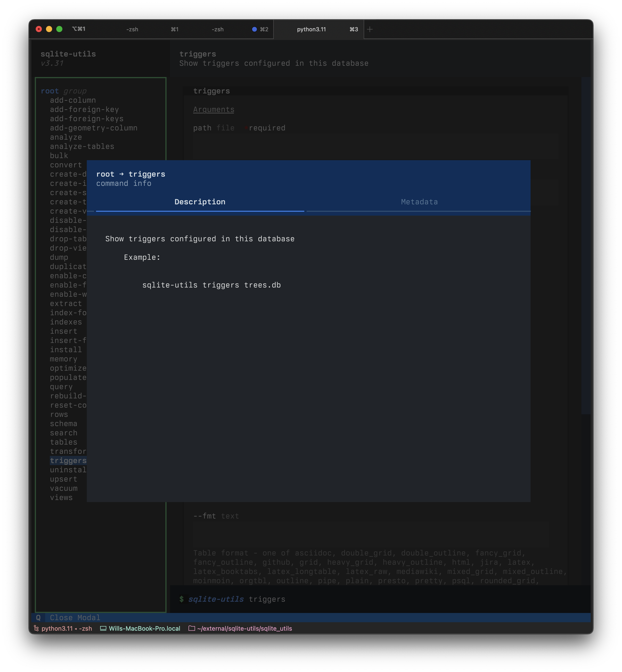622x672 pixels.
Task: Switch to the Metadata tab
Action: (x=419, y=201)
